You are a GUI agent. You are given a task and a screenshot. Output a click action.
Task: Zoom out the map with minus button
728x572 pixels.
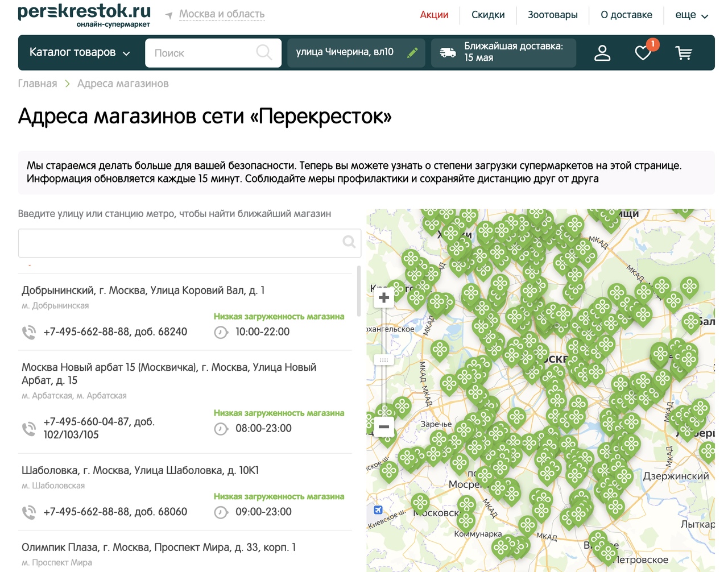pos(384,426)
